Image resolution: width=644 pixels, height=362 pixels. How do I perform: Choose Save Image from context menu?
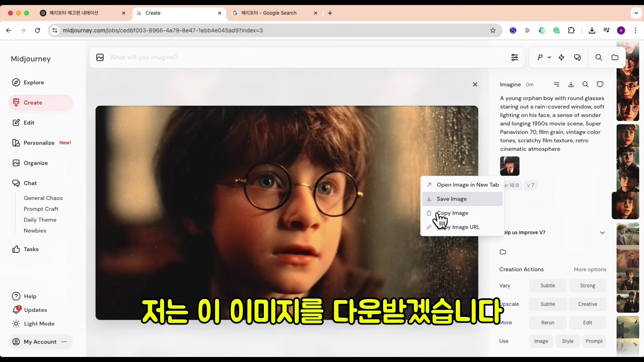coord(462,199)
